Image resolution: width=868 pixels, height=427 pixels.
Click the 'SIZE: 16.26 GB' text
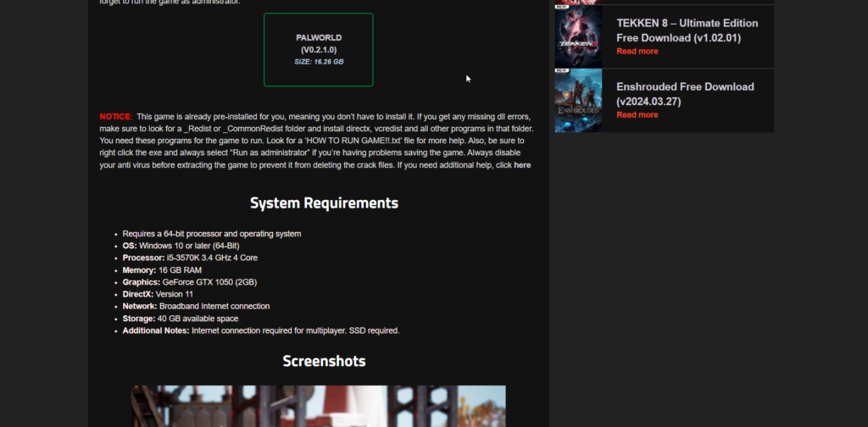coord(319,62)
